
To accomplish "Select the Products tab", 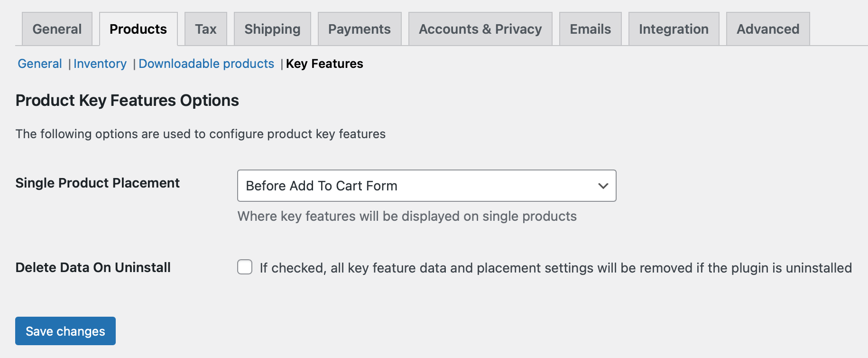I will [138, 29].
